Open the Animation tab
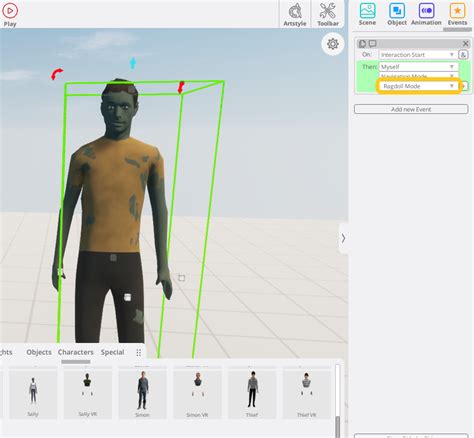474x438 pixels. coord(426,14)
